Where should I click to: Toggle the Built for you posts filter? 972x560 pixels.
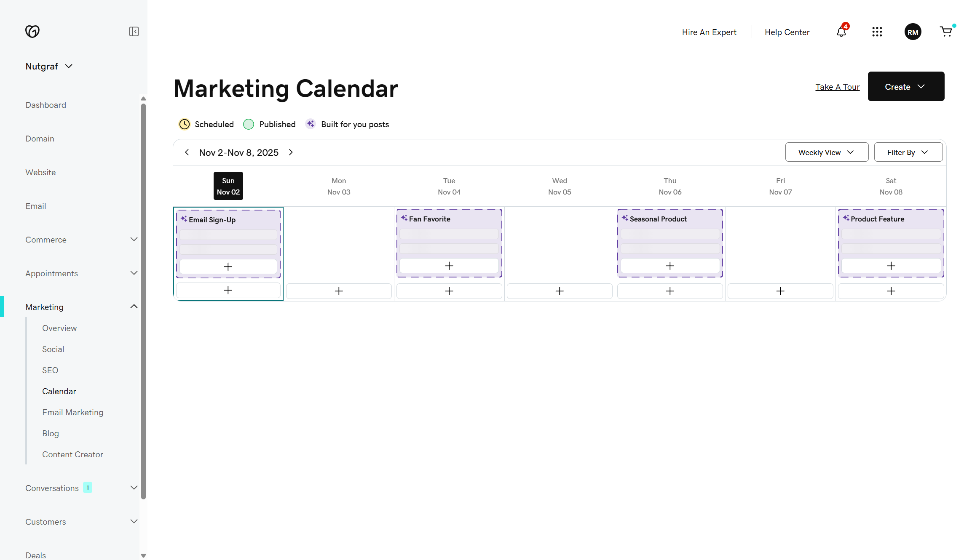[x=347, y=124]
